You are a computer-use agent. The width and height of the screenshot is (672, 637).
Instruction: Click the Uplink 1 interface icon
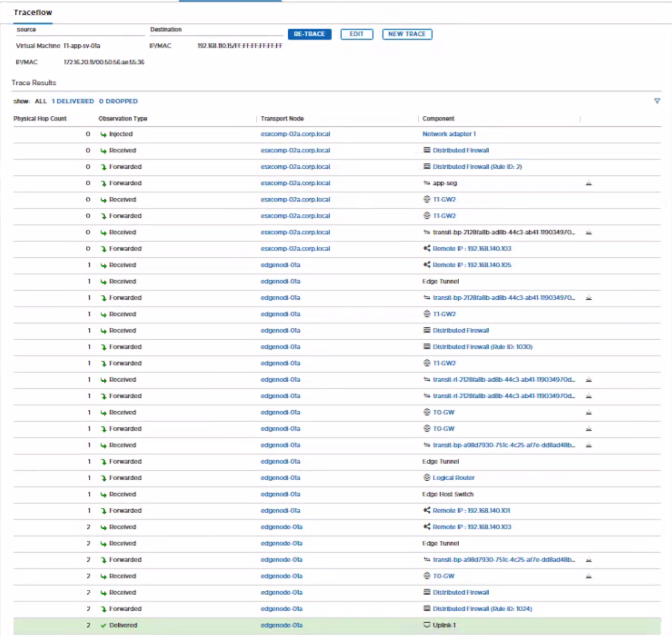[x=427, y=625]
